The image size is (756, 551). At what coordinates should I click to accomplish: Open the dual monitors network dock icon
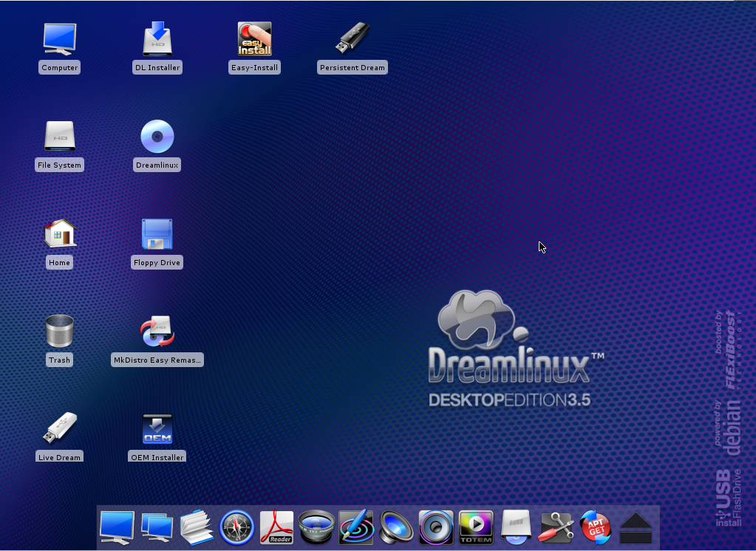[x=157, y=527]
